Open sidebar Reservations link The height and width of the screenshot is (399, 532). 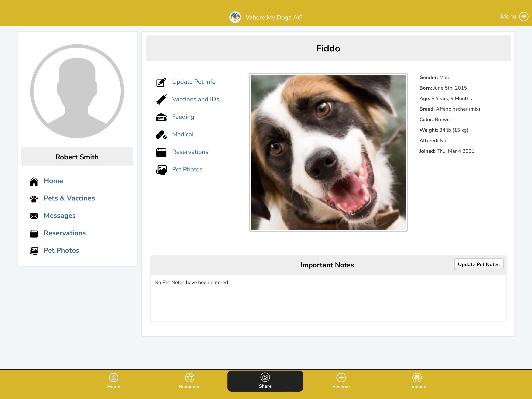(x=65, y=233)
